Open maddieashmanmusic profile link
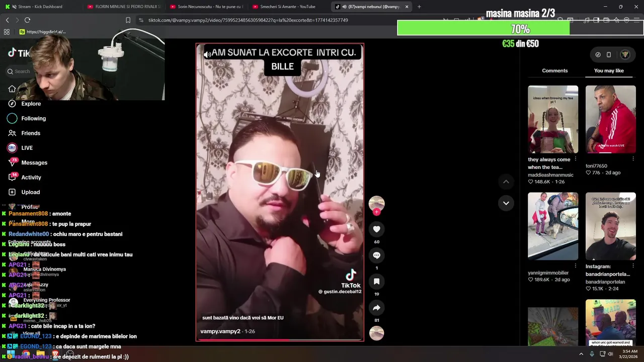 click(550, 175)
